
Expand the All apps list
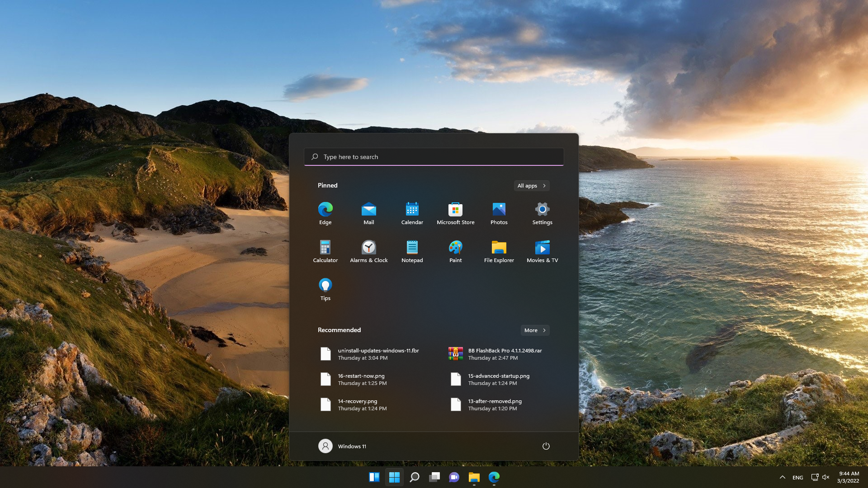(532, 186)
